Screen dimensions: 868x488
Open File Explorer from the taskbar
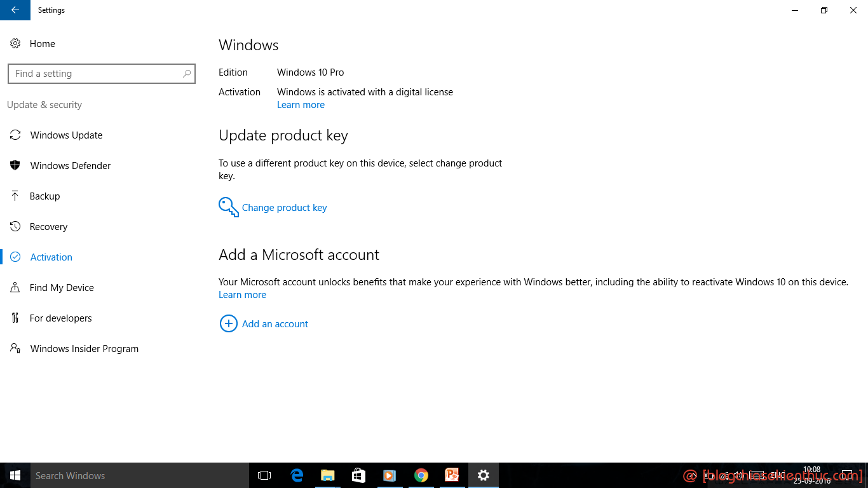tap(328, 475)
